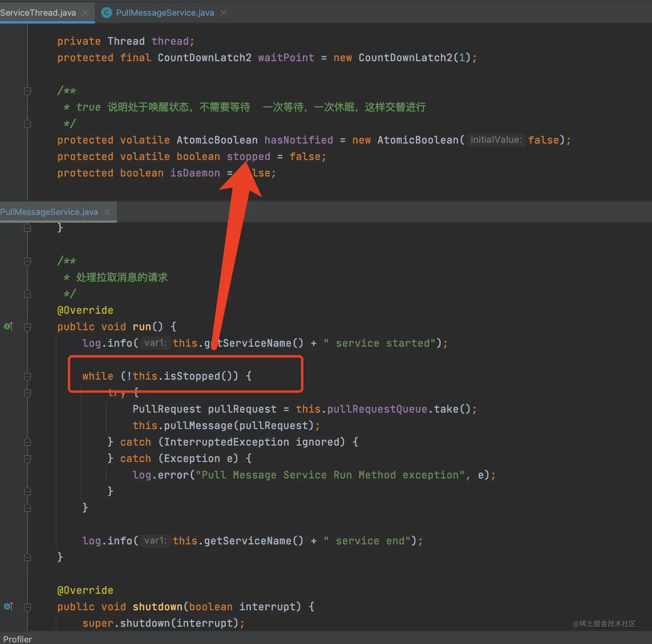This screenshot has height=644, width=652.
Task: Select the lower-pane PullMessageService.java tab
Action: (49, 212)
